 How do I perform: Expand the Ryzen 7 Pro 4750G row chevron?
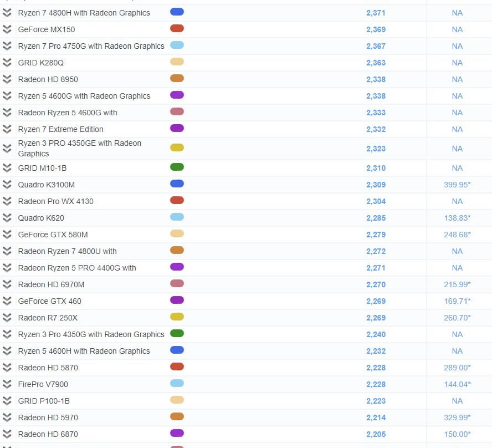7,46
